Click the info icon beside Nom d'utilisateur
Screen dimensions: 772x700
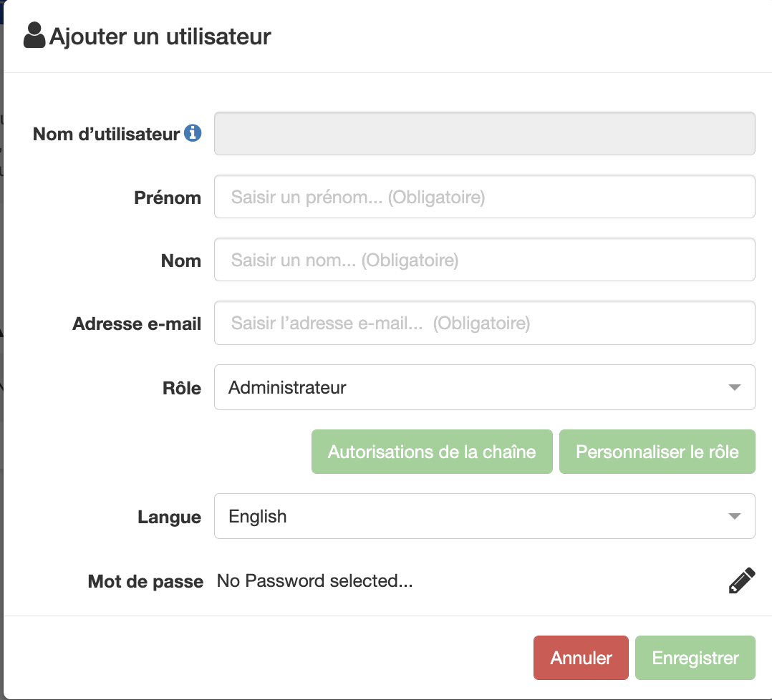[x=193, y=133]
